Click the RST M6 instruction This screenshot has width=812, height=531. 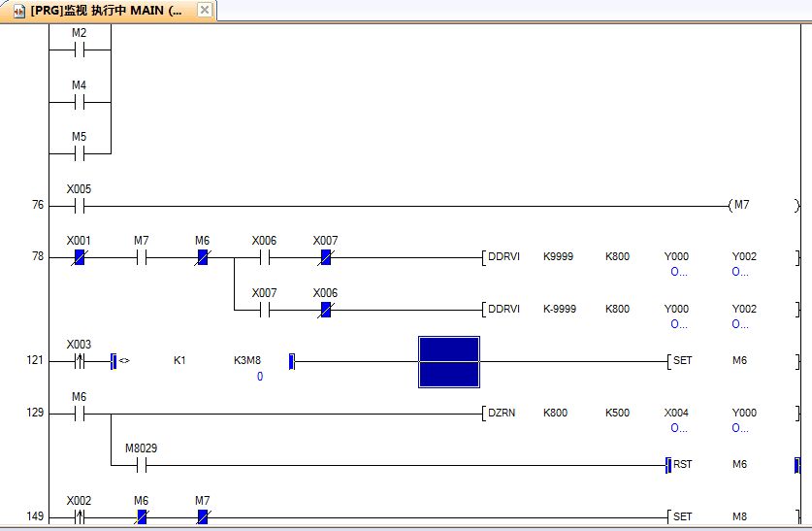733,465
